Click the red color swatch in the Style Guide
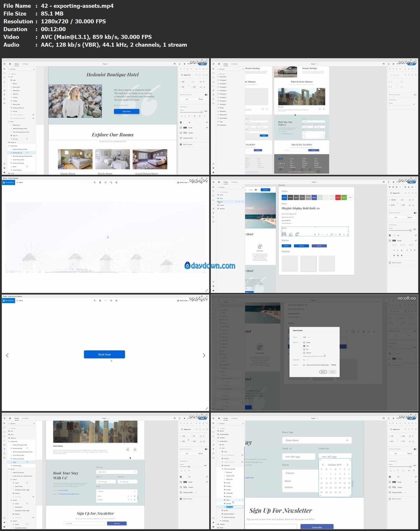The image size is (420, 531). (x=338, y=197)
